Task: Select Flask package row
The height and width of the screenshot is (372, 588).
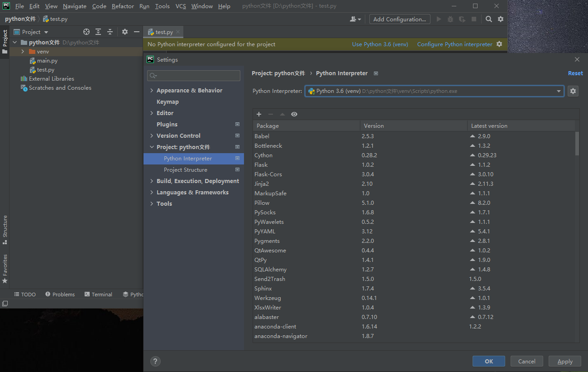Action: point(414,165)
